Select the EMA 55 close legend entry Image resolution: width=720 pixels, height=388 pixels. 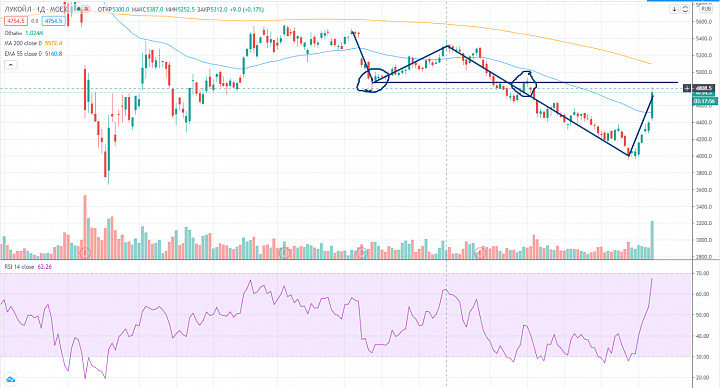click(x=23, y=54)
